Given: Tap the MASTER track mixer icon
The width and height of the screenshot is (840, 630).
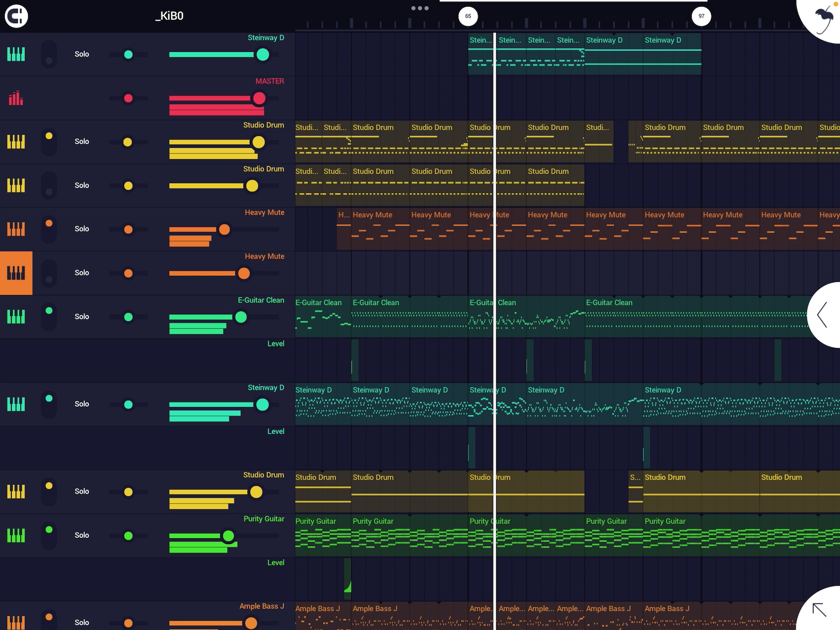Looking at the screenshot, I should pos(16,98).
